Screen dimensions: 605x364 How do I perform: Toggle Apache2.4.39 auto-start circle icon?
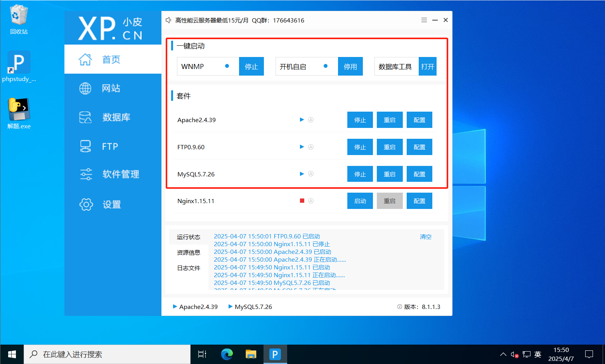tap(311, 120)
